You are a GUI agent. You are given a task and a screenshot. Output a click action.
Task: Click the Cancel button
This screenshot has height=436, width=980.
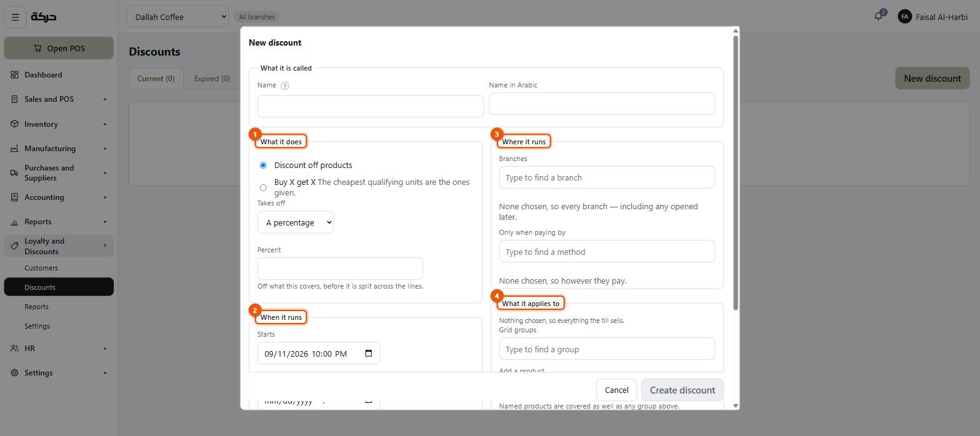(616, 390)
